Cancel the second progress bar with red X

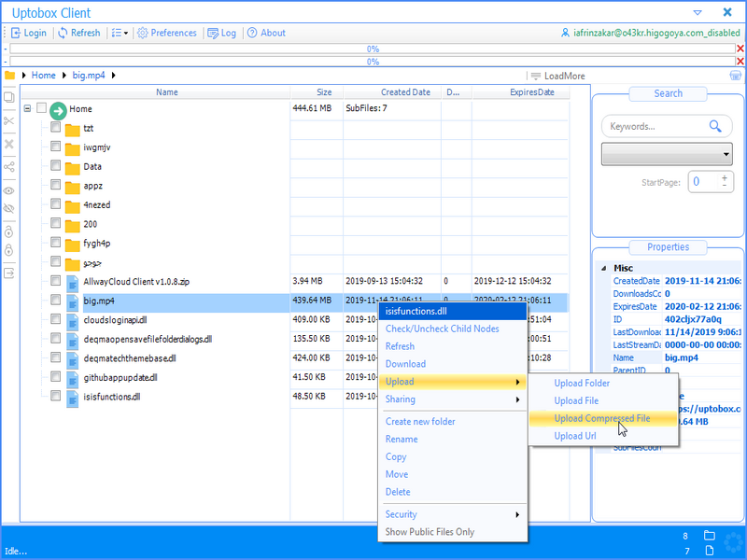pos(740,61)
